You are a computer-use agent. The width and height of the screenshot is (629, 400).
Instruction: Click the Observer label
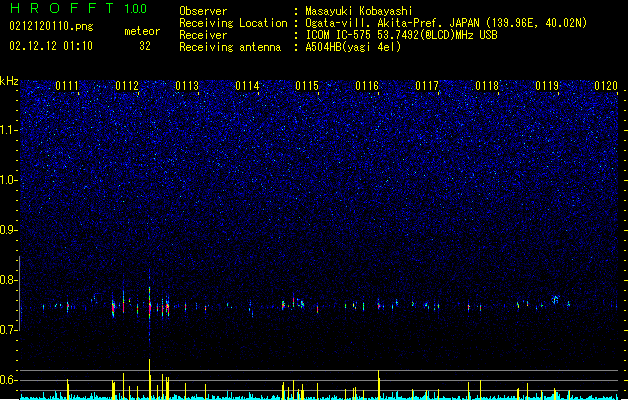(203, 11)
